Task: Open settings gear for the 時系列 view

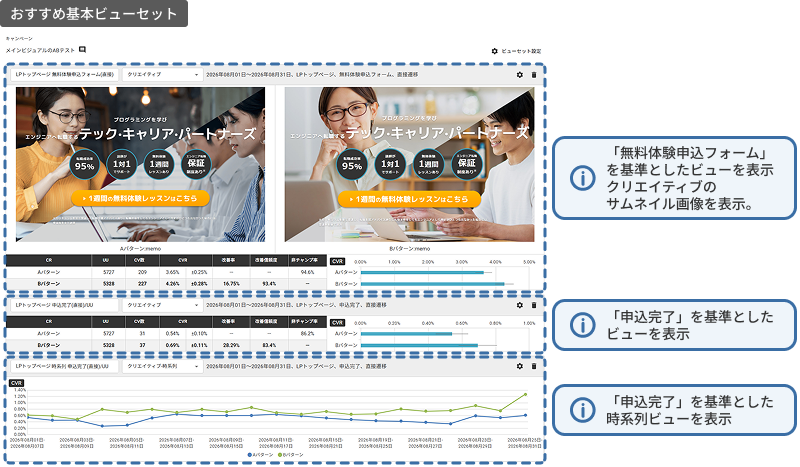Action: point(519,366)
